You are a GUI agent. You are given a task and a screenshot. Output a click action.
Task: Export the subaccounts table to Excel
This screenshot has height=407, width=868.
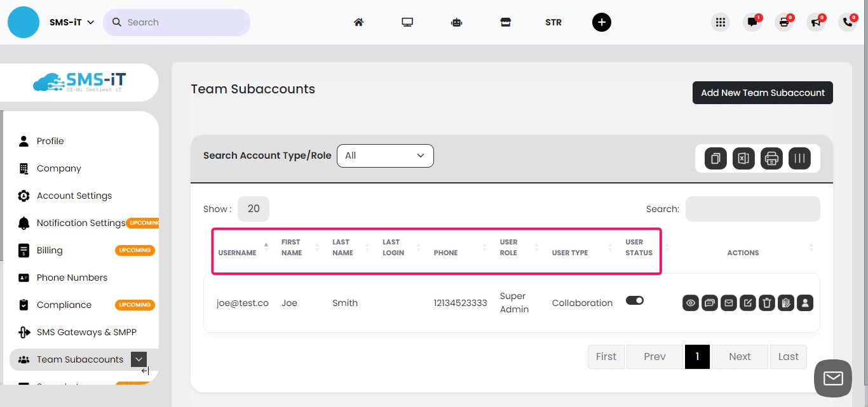pos(743,158)
